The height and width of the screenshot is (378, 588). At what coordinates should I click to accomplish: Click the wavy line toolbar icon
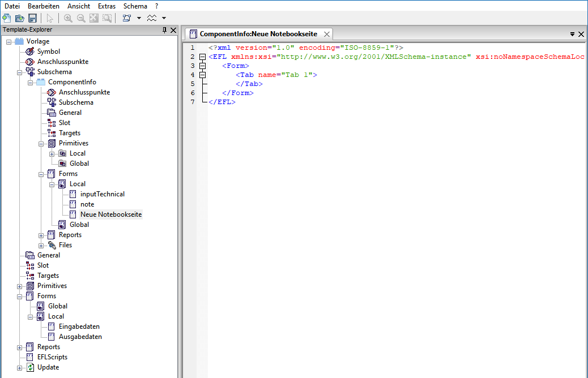point(151,18)
